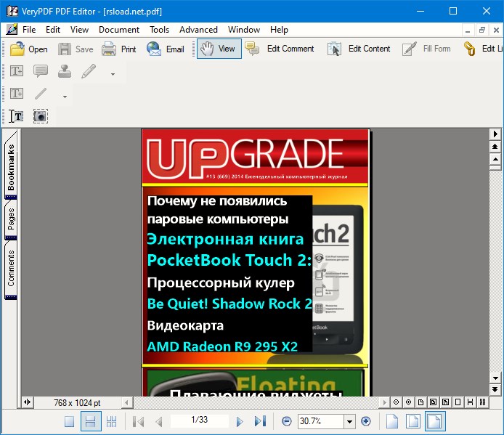The width and height of the screenshot is (504, 435).
Task: Click the previous page double-up arrow on scrollbar
Action: (495, 147)
